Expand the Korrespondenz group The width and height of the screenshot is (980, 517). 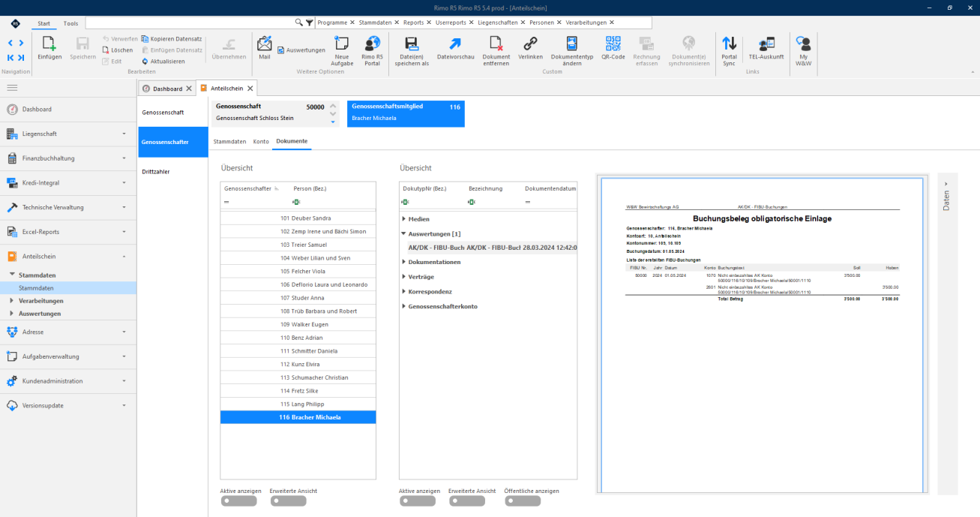[403, 291]
